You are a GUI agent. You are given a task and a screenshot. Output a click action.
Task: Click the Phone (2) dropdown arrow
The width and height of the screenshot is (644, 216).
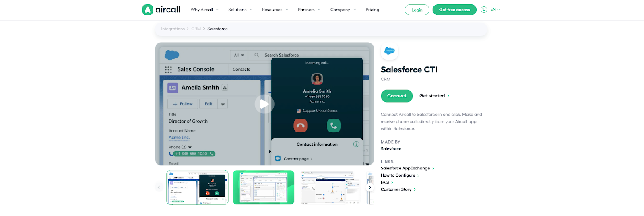[190, 148]
